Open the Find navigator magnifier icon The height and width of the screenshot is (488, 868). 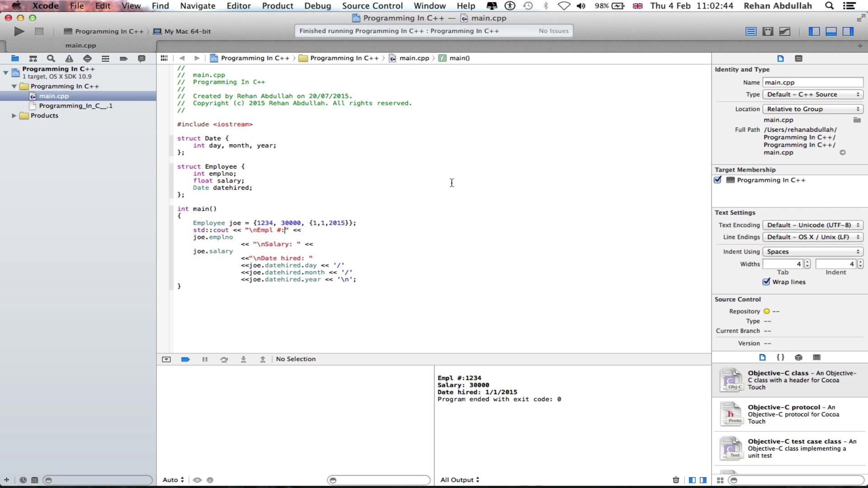click(x=51, y=58)
